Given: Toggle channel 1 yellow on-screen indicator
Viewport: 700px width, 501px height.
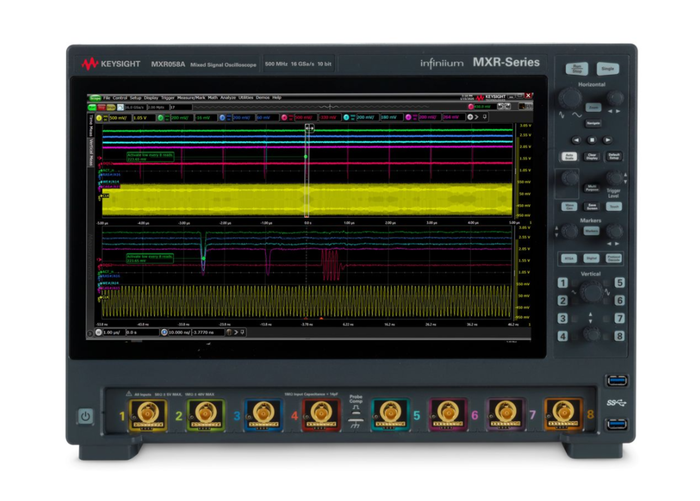Looking at the screenshot, I should tap(99, 117).
